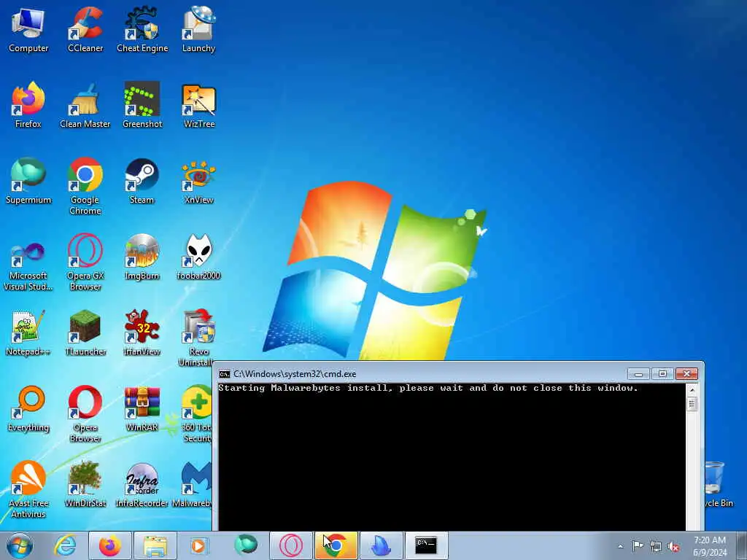Click the cmd window scrollbar thumb
The width and height of the screenshot is (747, 560).
coord(692,404)
